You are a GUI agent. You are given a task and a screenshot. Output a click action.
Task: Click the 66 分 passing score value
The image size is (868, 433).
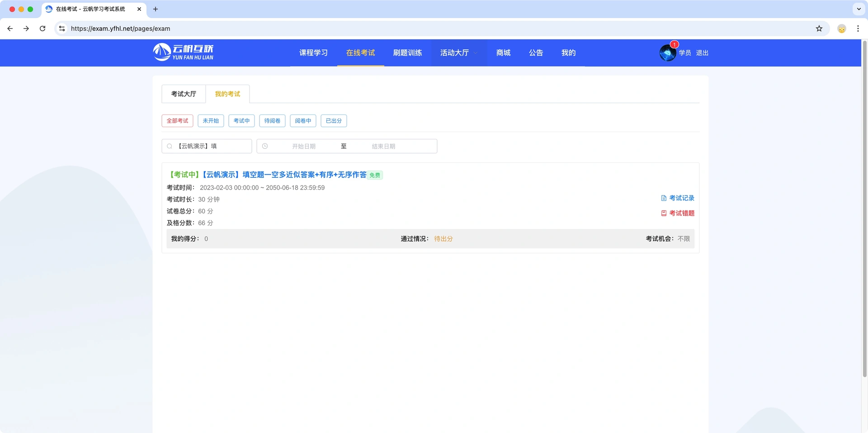[x=206, y=223]
